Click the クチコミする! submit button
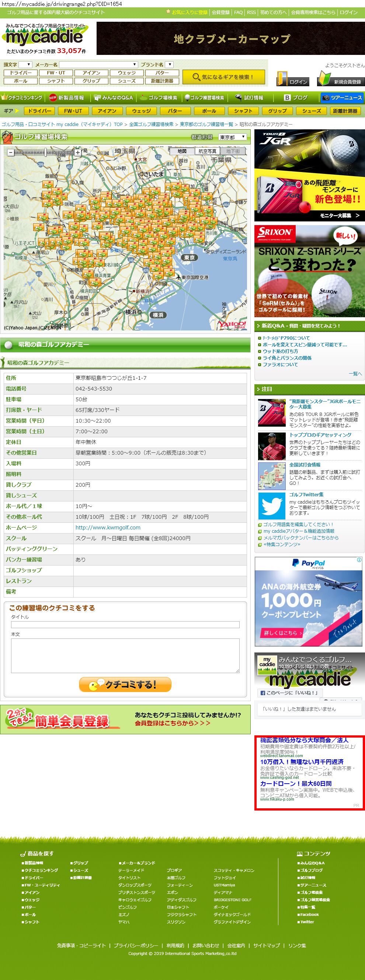This screenshot has width=365, height=980. [x=125, y=685]
